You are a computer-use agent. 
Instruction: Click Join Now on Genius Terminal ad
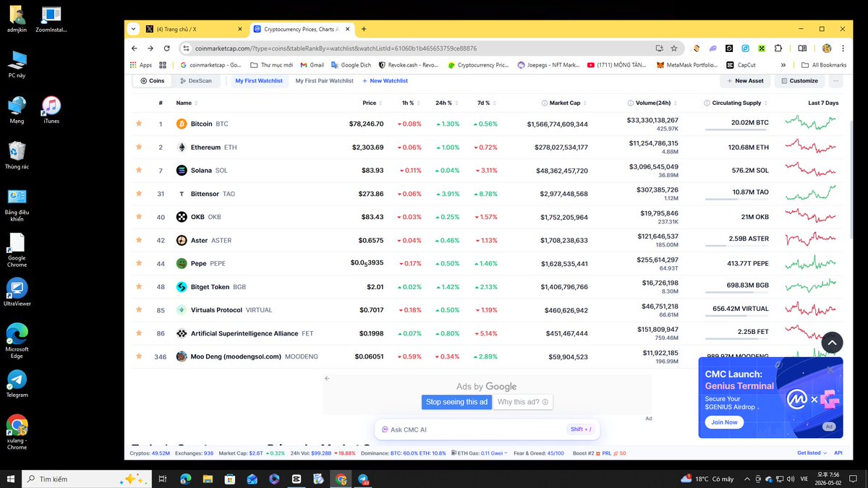(x=724, y=422)
